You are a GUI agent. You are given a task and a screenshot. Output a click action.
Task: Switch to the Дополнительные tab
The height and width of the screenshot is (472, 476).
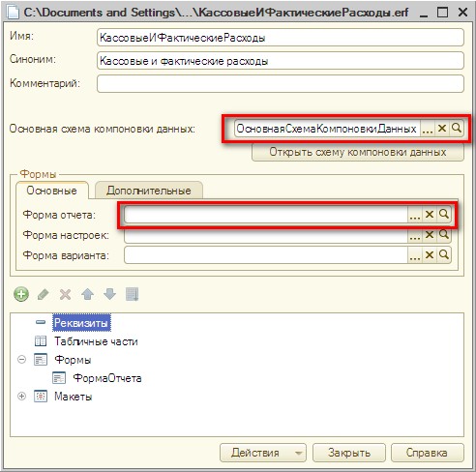pos(149,191)
